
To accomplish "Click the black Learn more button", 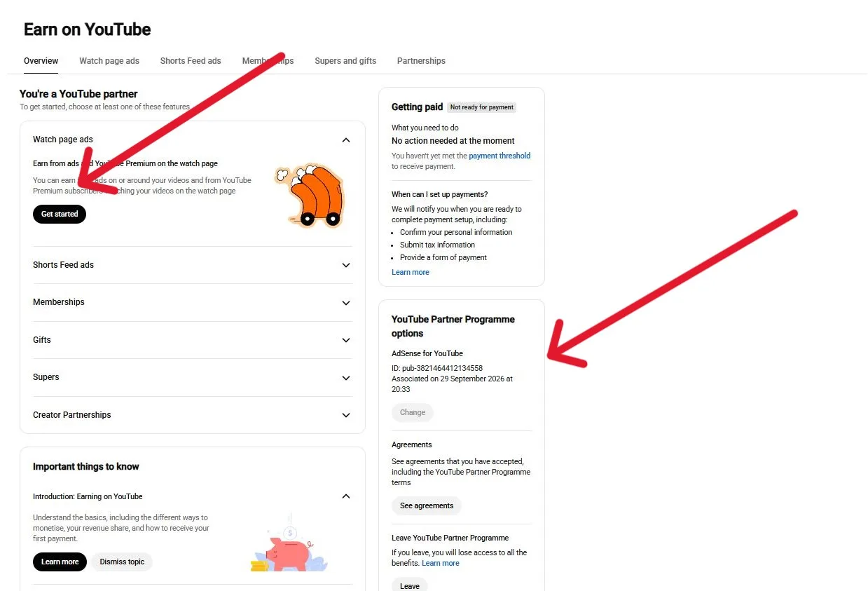I will 60,562.
